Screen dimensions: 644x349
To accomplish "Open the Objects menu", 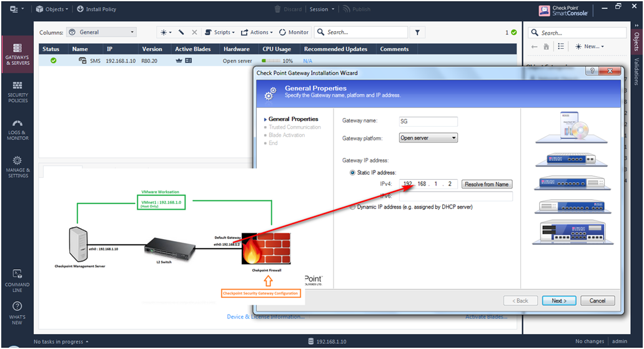I will point(52,9).
